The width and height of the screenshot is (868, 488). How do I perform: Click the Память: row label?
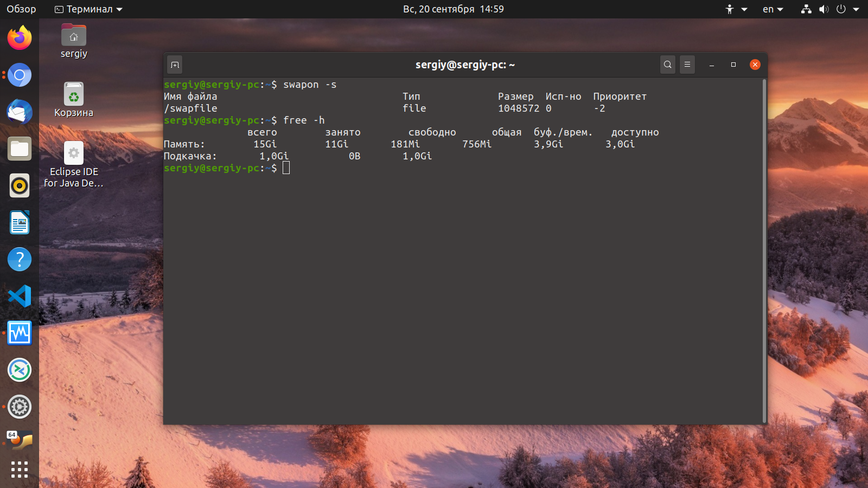coord(184,144)
